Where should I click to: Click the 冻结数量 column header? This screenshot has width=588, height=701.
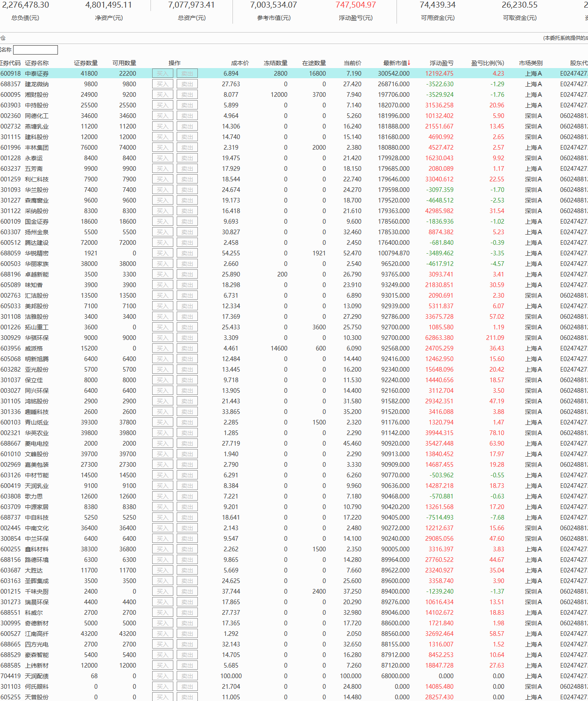pyautogui.click(x=276, y=63)
